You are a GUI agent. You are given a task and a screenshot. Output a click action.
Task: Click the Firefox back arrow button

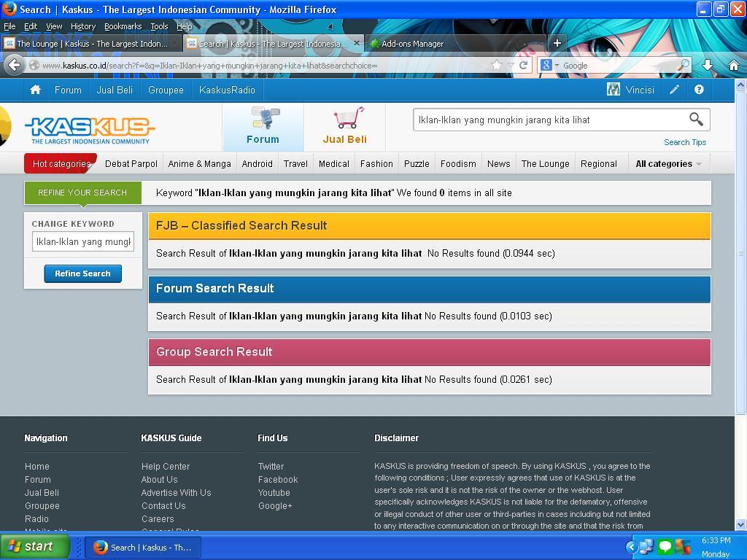click(15, 65)
